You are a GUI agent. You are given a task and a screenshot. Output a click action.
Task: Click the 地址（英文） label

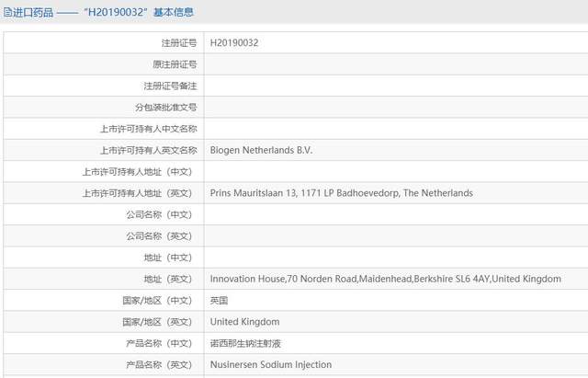(x=168, y=279)
